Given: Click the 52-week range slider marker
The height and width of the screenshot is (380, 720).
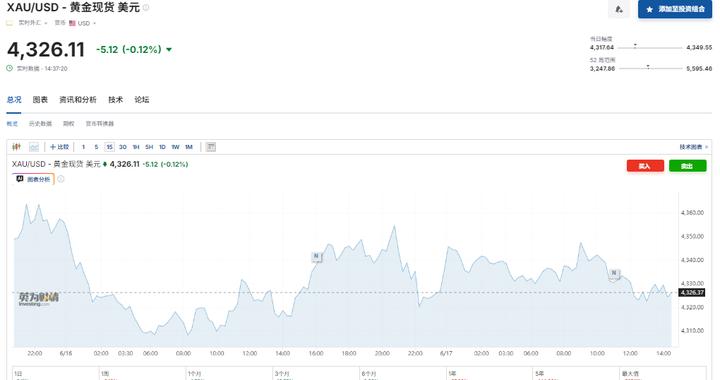Looking at the screenshot, I should click(648, 67).
